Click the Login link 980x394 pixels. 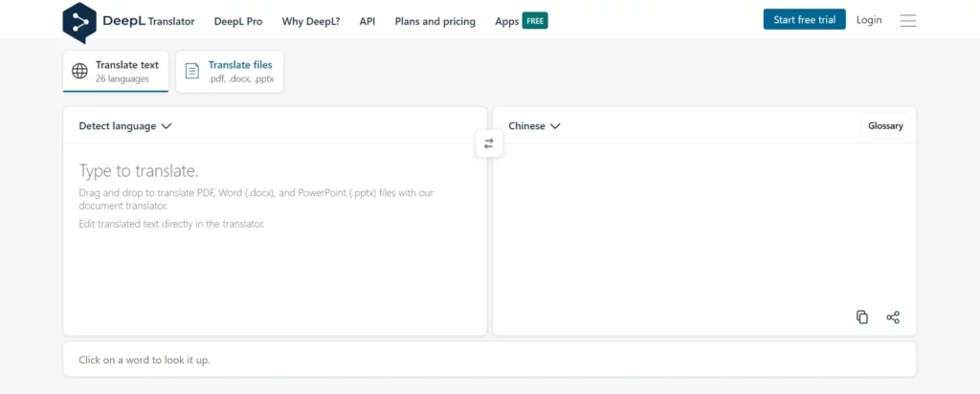[869, 20]
